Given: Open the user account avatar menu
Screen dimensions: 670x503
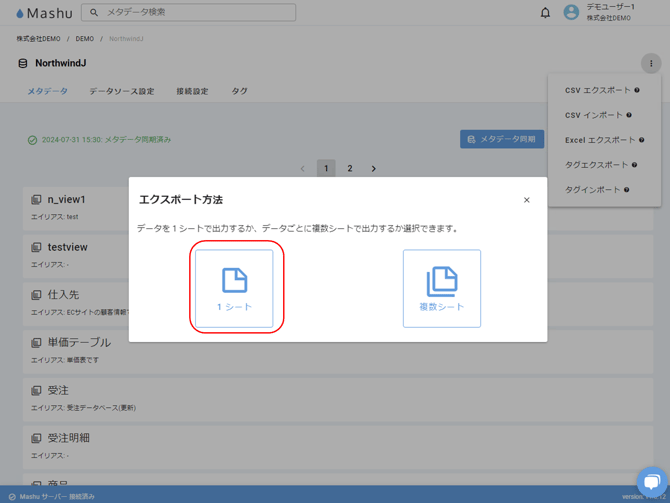Looking at the screenshot, I should pos(571,13).
